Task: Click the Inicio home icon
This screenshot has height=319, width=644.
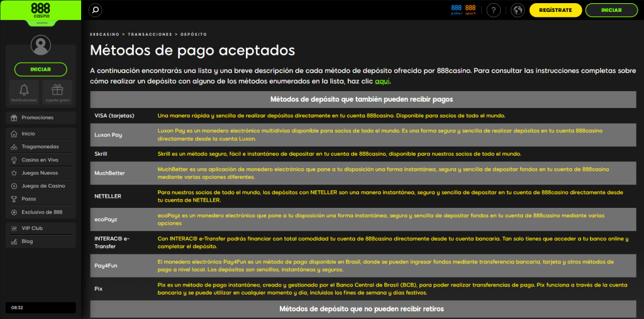Action: pos(14,134)
